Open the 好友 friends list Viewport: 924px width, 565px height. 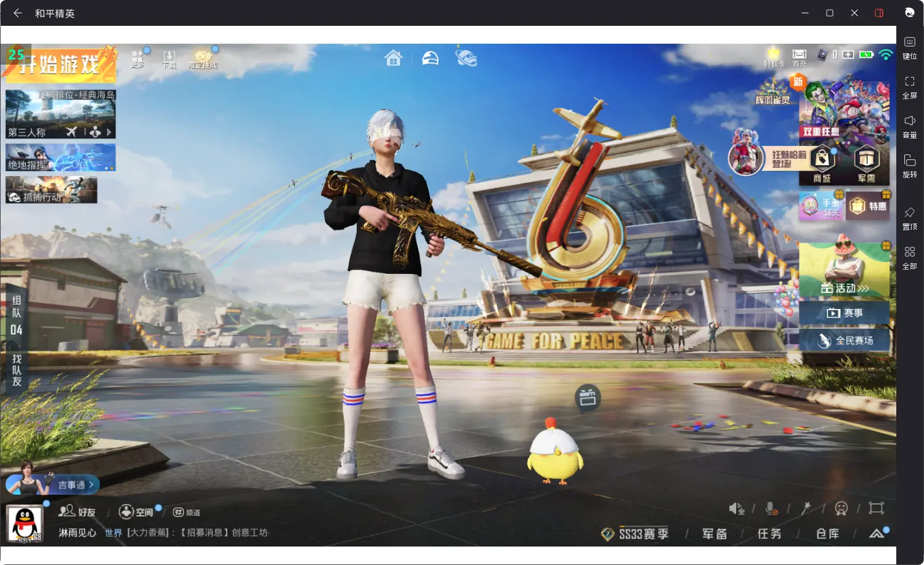click(x=77, y=511)
